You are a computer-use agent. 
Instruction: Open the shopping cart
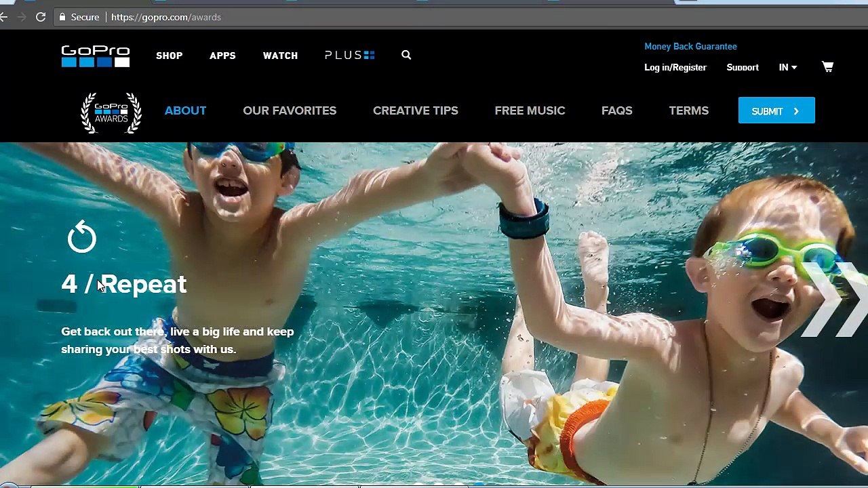pyautogui.click(x=827, y=66)
